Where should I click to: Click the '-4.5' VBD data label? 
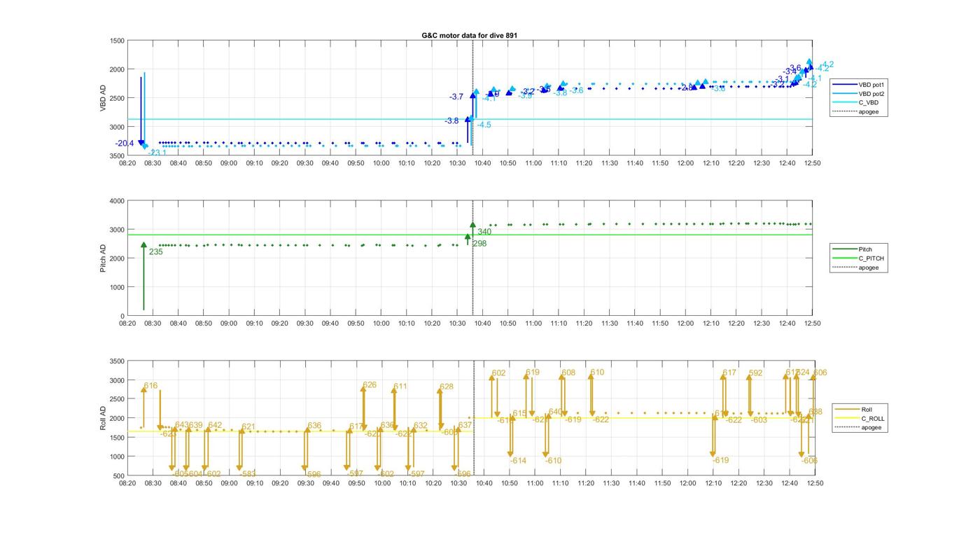tap(484, 125)
